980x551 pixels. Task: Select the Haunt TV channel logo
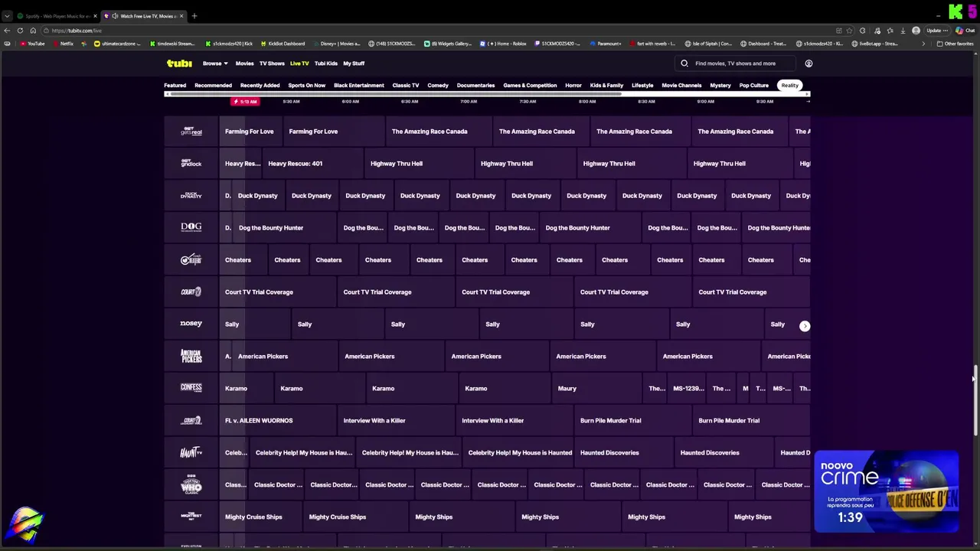(191, 452)
